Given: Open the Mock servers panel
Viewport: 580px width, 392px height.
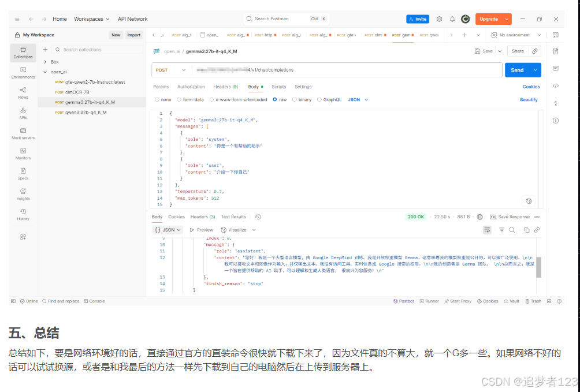Looking at the screenshot, I should 23,133.
